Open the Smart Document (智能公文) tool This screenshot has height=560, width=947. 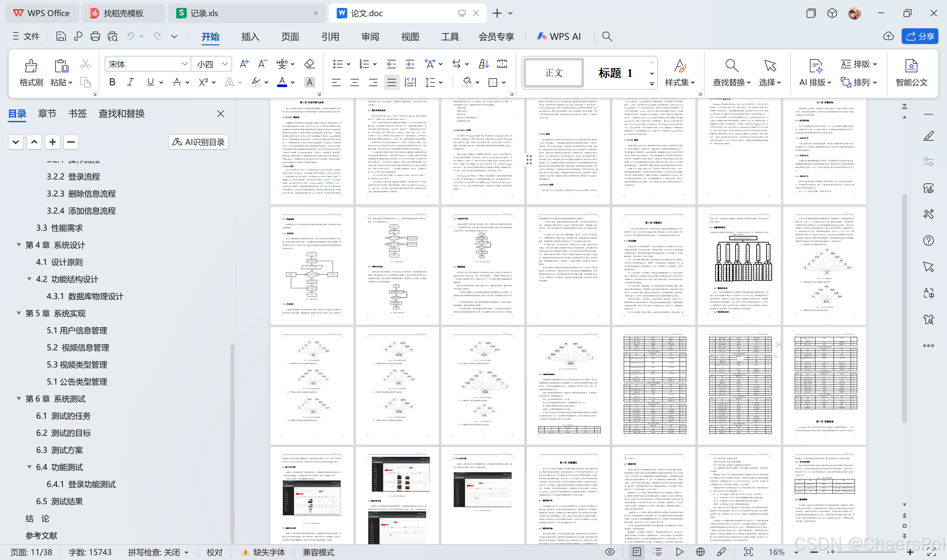click(911, 66)
